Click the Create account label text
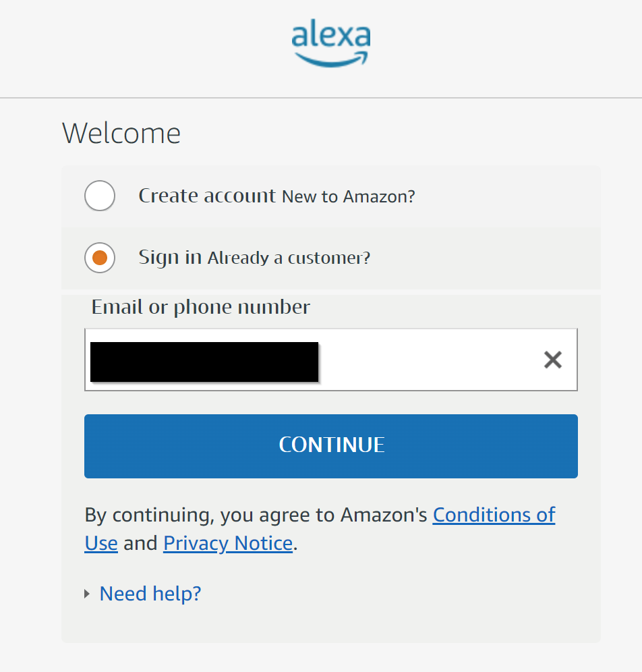This screenshot has height=672, width=642. pyautogui.click(x=207, y=196)
